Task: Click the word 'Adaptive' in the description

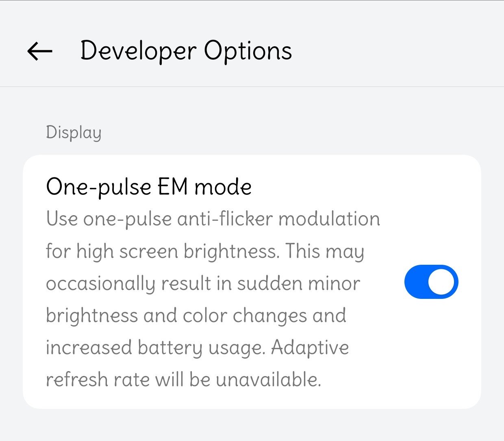Action: [x=310, y=348]
